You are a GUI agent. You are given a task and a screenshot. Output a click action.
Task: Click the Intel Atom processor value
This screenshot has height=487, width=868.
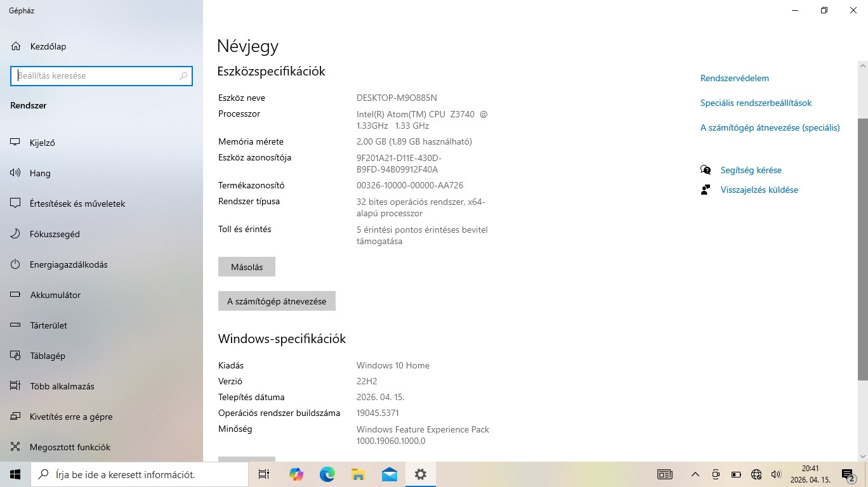pos(422,120)
